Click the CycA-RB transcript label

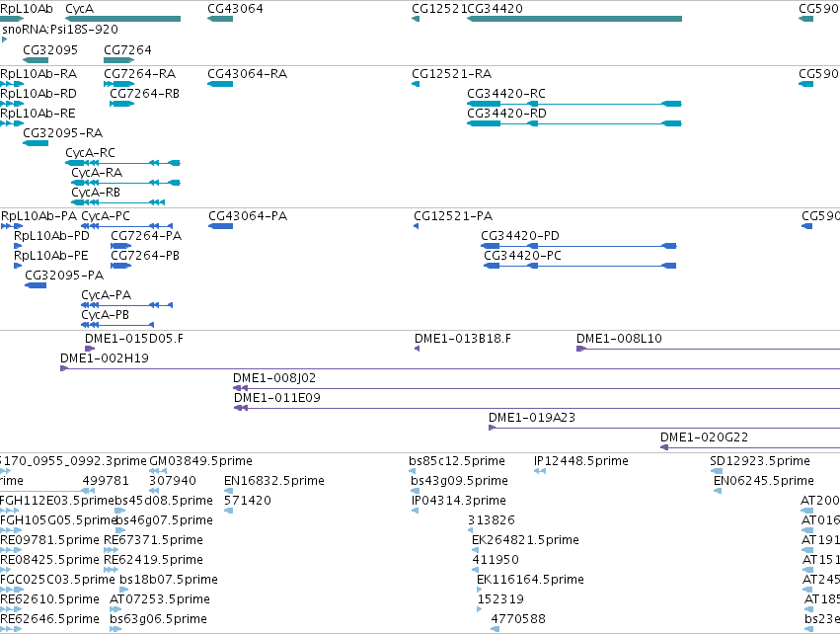tap(96, 193)
